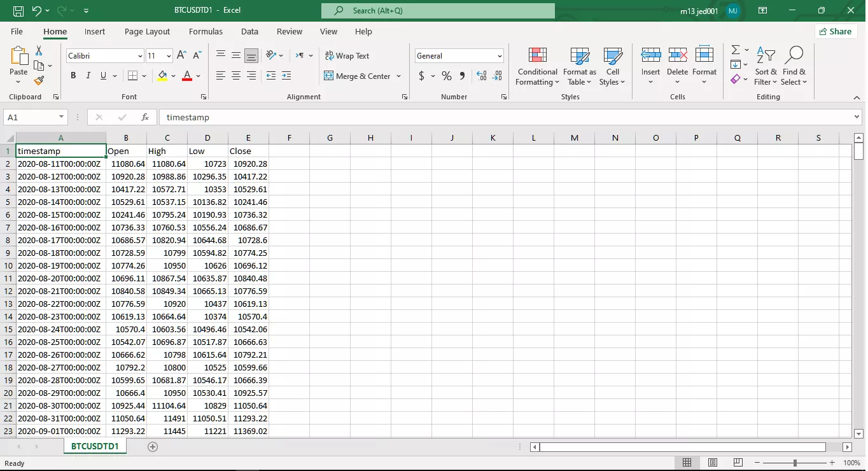
Task: Click Merge & Center button
Action: pos(358,76)
